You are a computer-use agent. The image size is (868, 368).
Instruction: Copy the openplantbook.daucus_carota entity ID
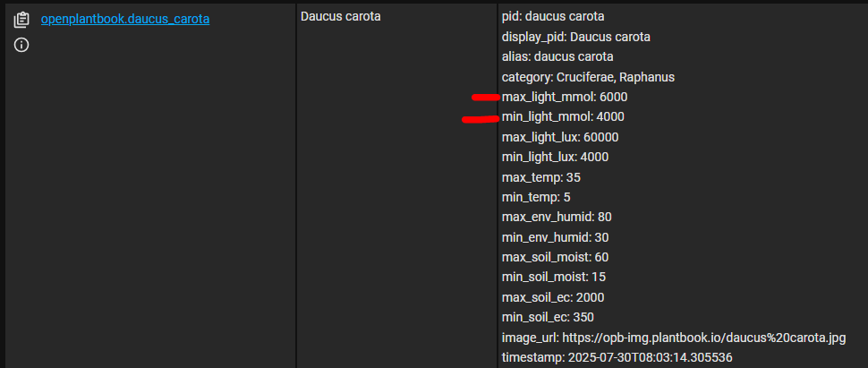21,20
